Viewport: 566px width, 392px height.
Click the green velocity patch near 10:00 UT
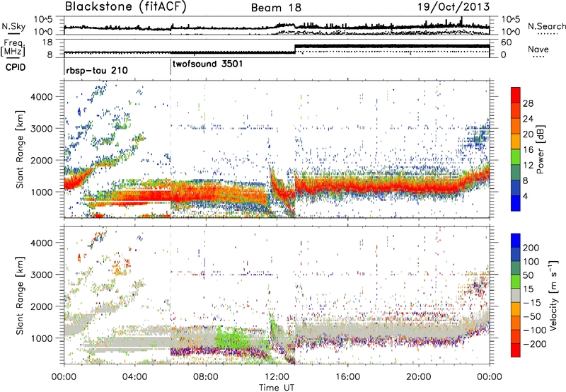click(231, 339)
